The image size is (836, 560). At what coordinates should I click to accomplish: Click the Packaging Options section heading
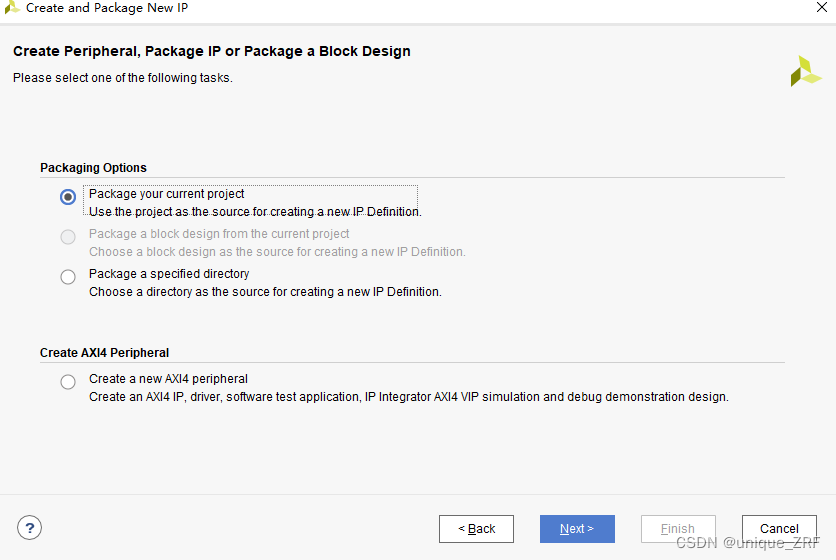(93, 167)
